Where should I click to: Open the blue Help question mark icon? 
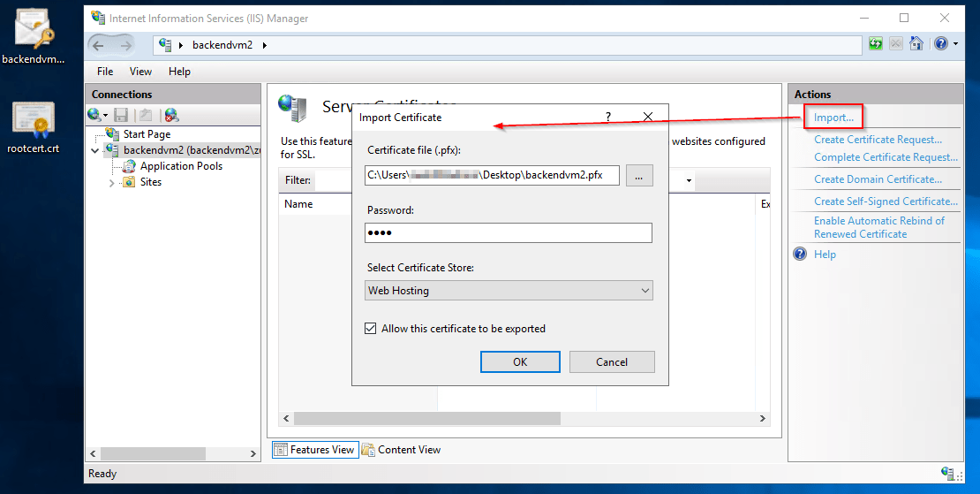(x=940, y=43)
